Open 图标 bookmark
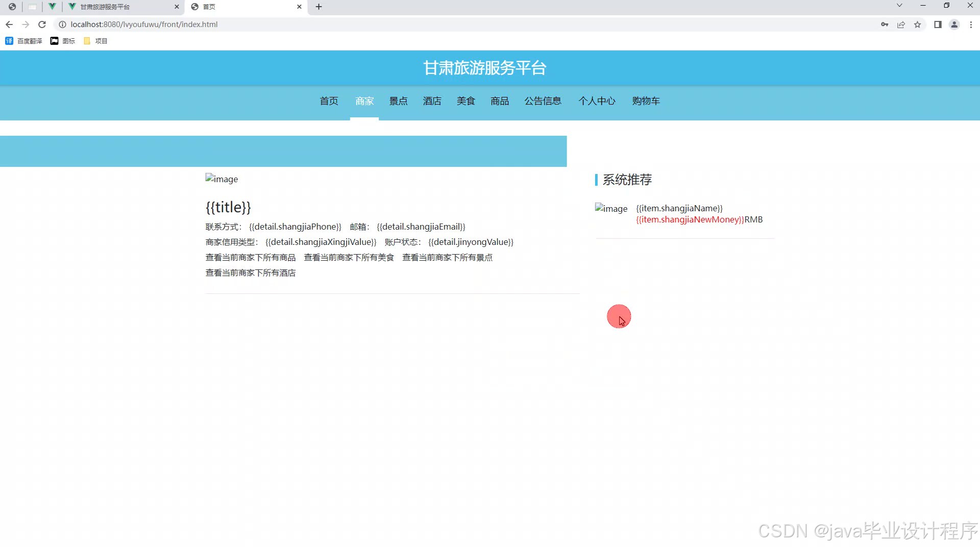This screenshot has height=547, width=980. [x=62, y=41]
